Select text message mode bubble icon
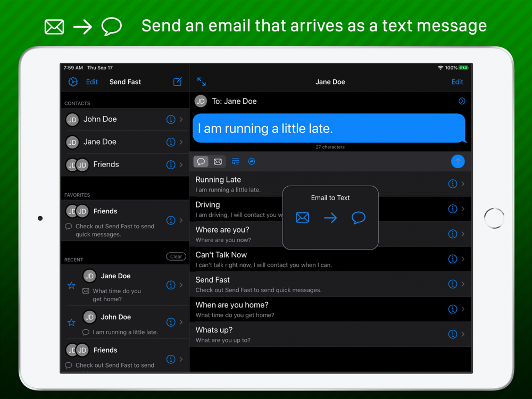 tap(201, 162)
